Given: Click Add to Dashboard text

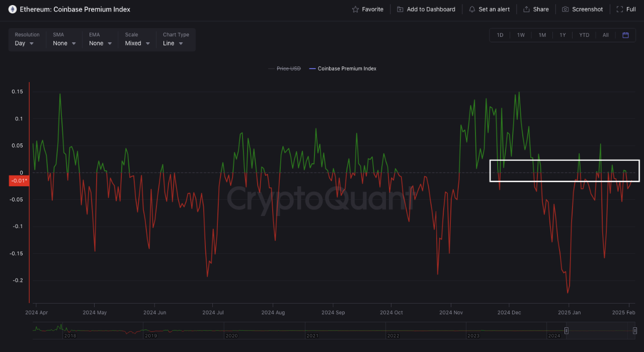Looking at the screenshot, I should point(431,10).
